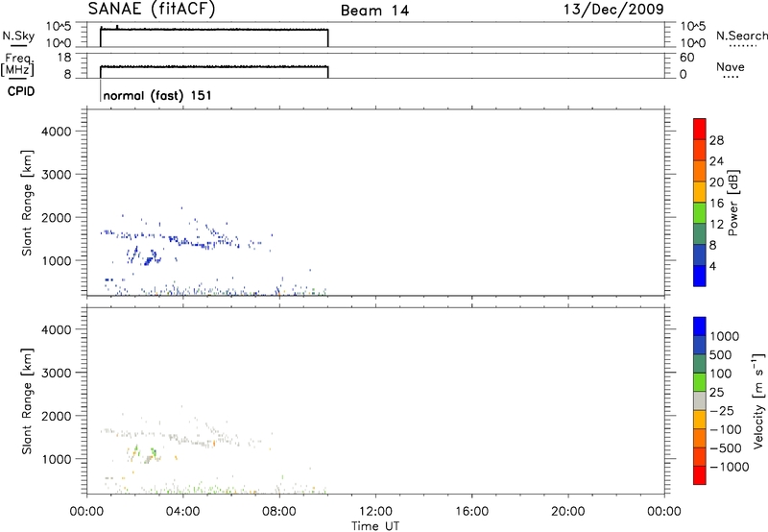Click the bright blue bottom power colorbar segment
The height and width of the screenshot is (532, 768).
click(700, 276)
